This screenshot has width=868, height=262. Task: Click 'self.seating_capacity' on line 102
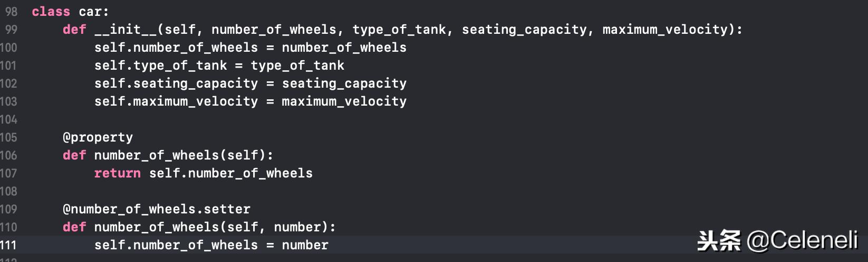click(176, 83)
